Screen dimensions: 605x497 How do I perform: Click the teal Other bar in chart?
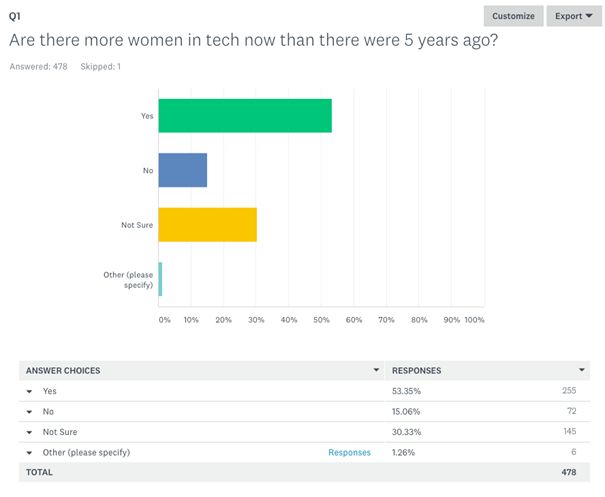160,279
